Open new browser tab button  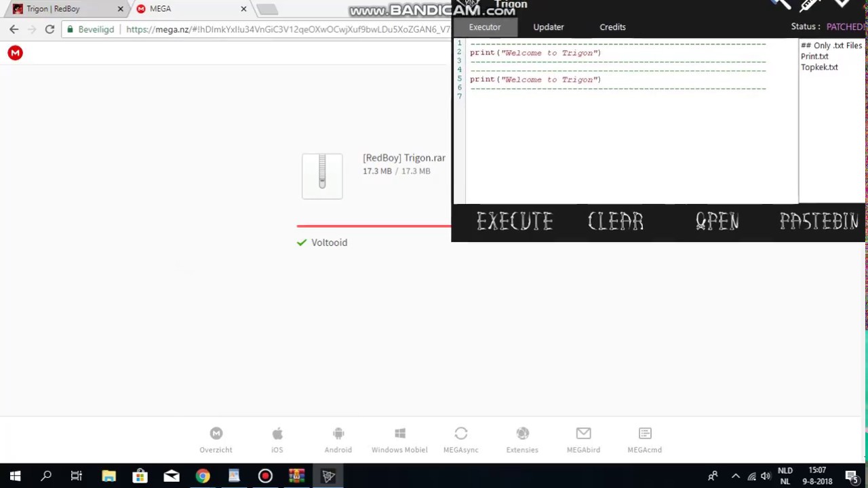tap(267, 9)
